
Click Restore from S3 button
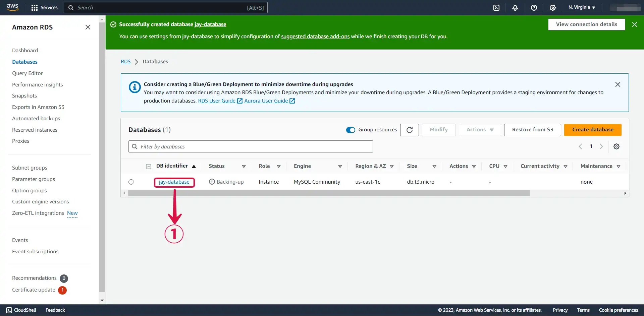[x=532, y=130]
